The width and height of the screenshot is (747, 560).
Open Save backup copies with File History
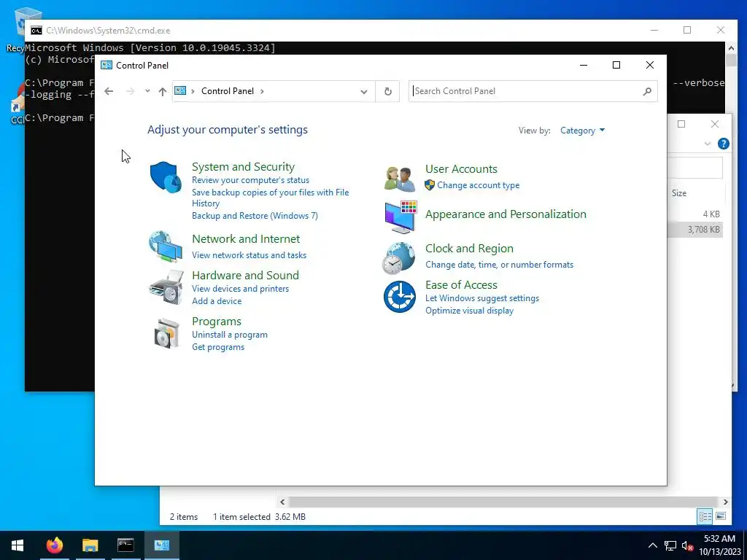click(x=270, y=198)
